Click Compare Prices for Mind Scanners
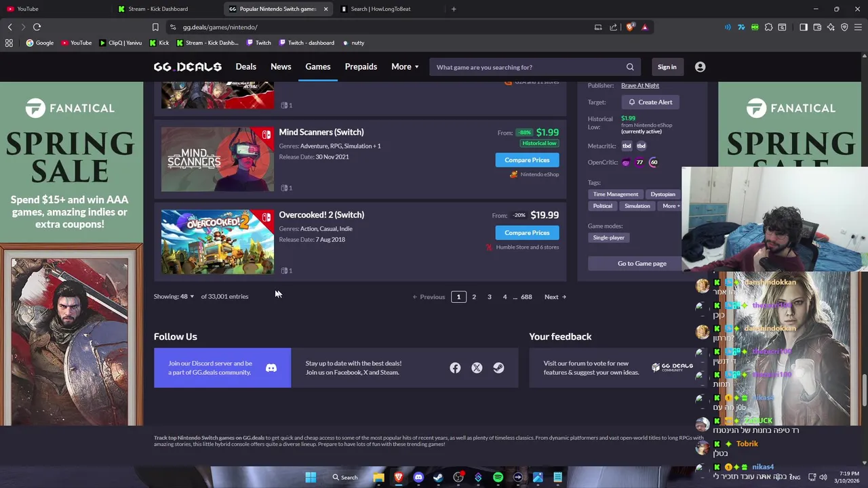 coord(527,160)
